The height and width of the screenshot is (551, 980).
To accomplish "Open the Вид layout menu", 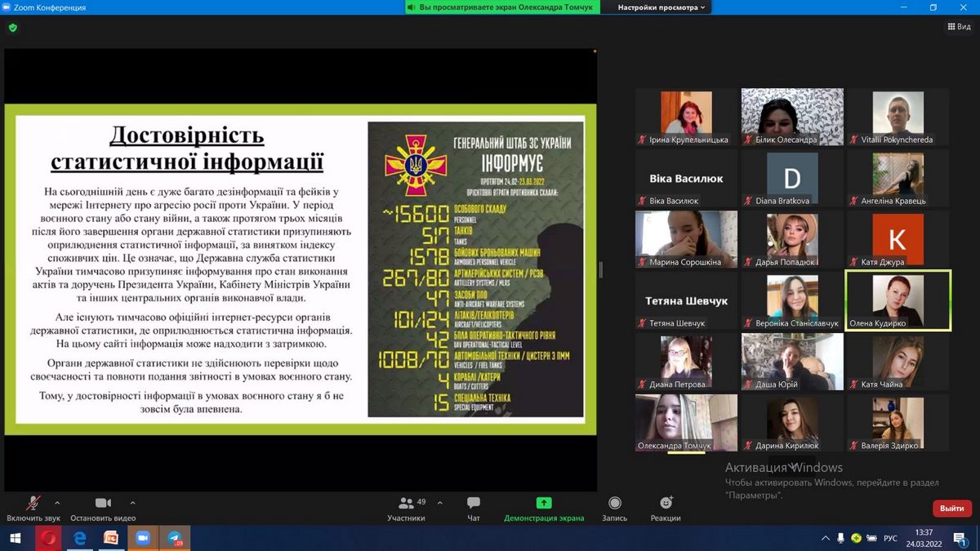I will 960,27.
